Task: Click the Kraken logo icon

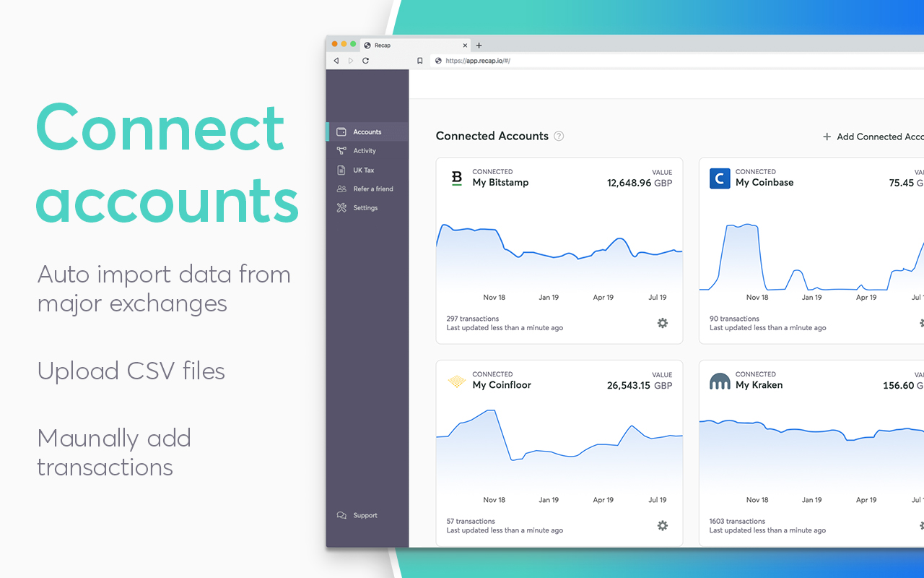Action: tap(720, 381)
